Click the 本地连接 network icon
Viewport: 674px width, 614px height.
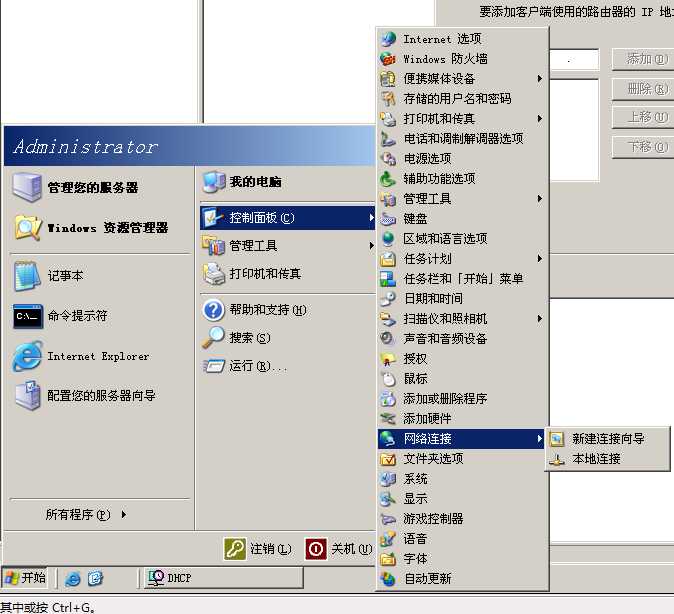click(x=557, y=459)
